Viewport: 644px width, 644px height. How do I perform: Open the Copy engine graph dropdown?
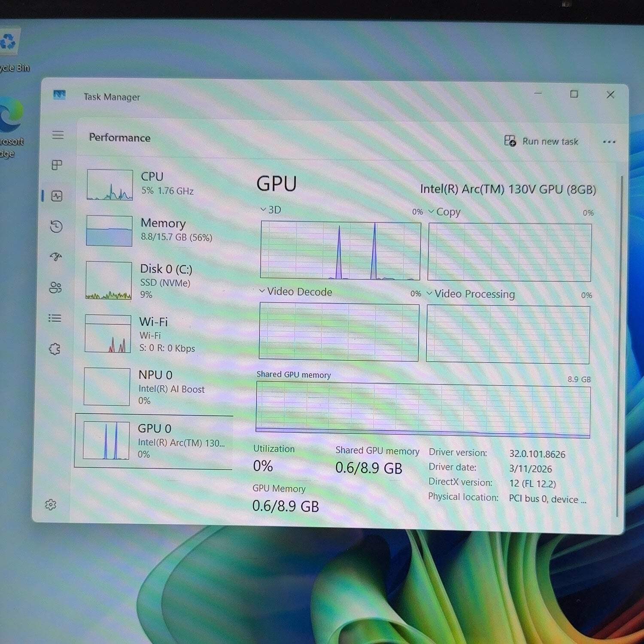[x=444, y=212]
